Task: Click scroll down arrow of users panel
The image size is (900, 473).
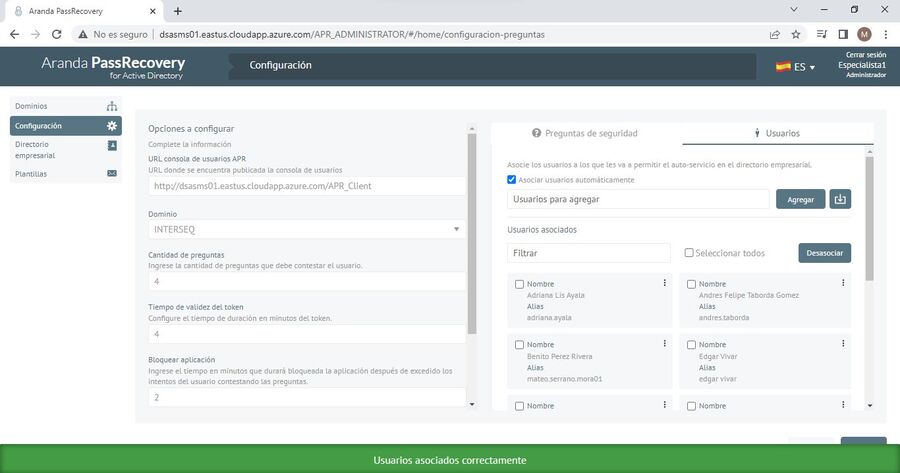Action: point(870,405)
